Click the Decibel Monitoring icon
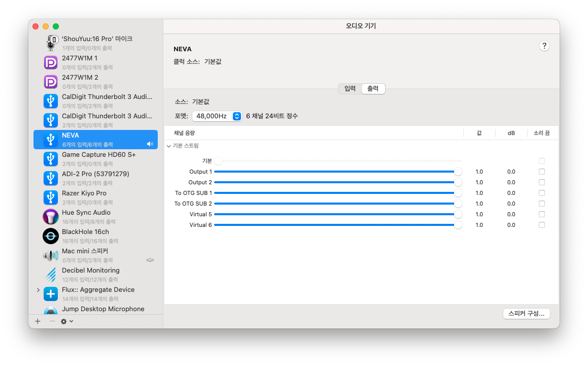Image resolution: width=588 pixels, height=366 pixels. pyautogui.click(x=51, y=275)
